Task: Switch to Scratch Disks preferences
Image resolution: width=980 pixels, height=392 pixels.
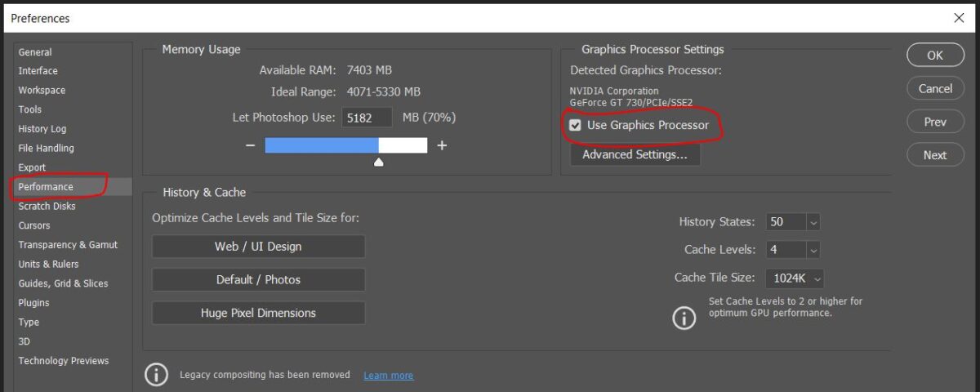Action: [x=47, y=206]
